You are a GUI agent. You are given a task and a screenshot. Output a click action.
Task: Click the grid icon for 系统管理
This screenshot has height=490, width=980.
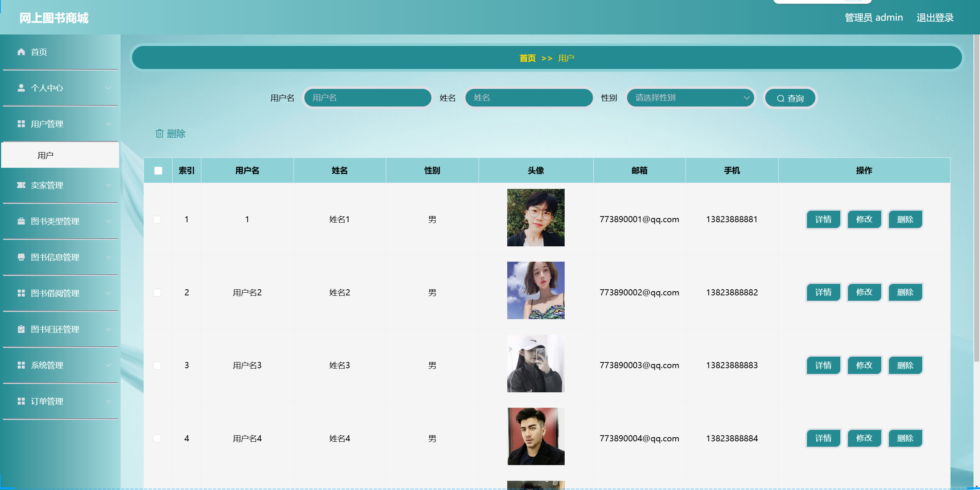[21, 365]
